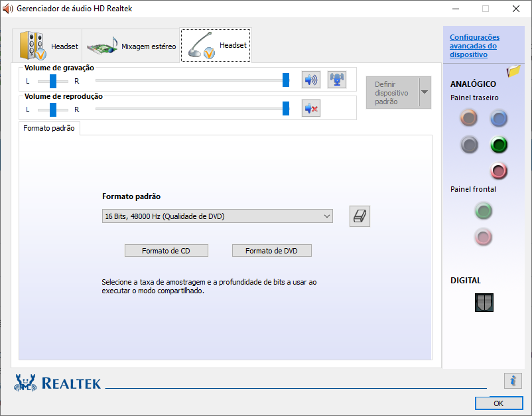Viewport: 532px width, 416px height.
Task: Click Definir dispositivo padrão button
Action: click(393, 93)
